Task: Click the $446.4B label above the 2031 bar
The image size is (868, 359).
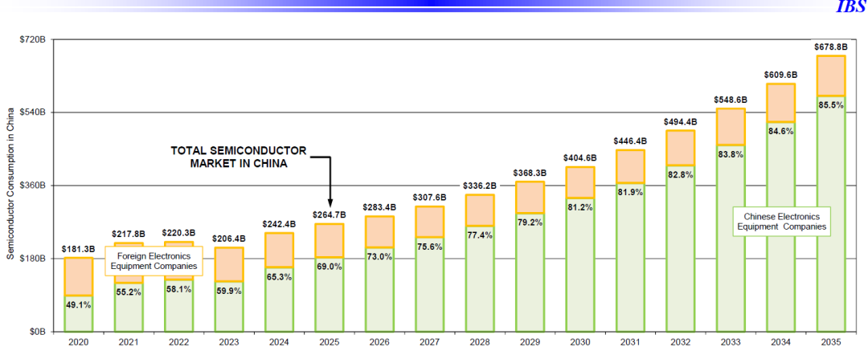Action: pyautogui.click(x=630, y=141)
